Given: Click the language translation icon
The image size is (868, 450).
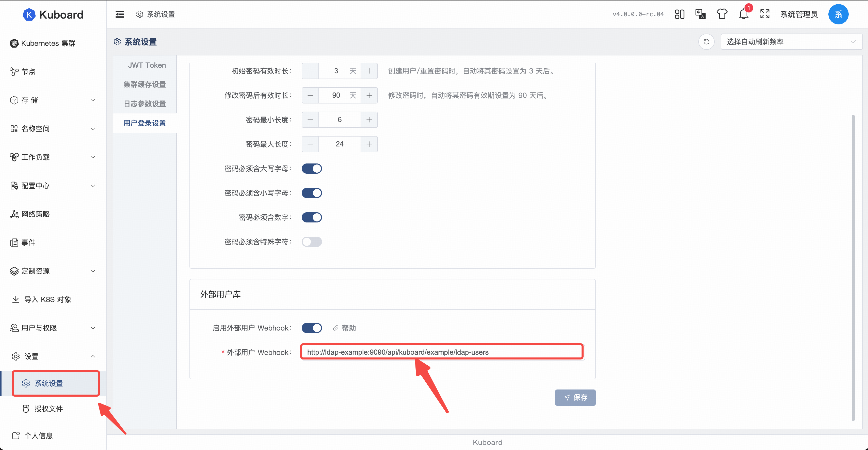Looking at the screenshot, I should (700, 14).
